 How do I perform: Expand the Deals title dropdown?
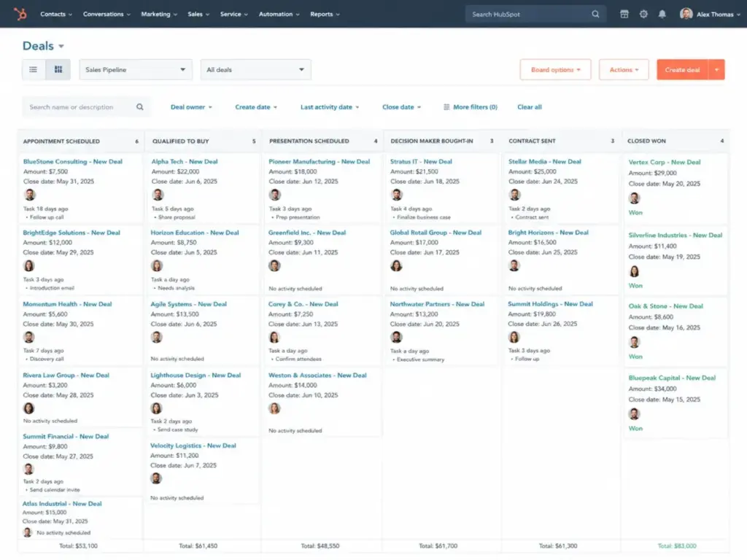[61, 46]
